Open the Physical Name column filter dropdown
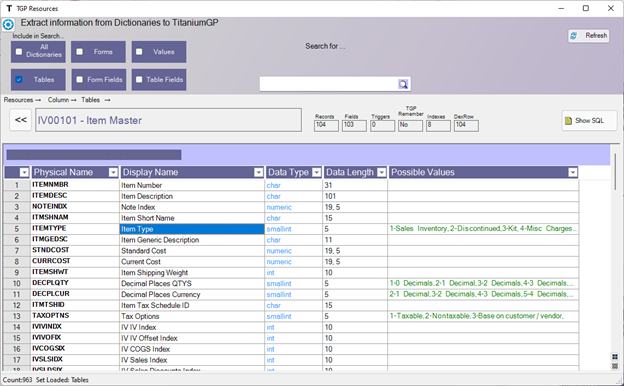624x386 pixels. (113, 172)
